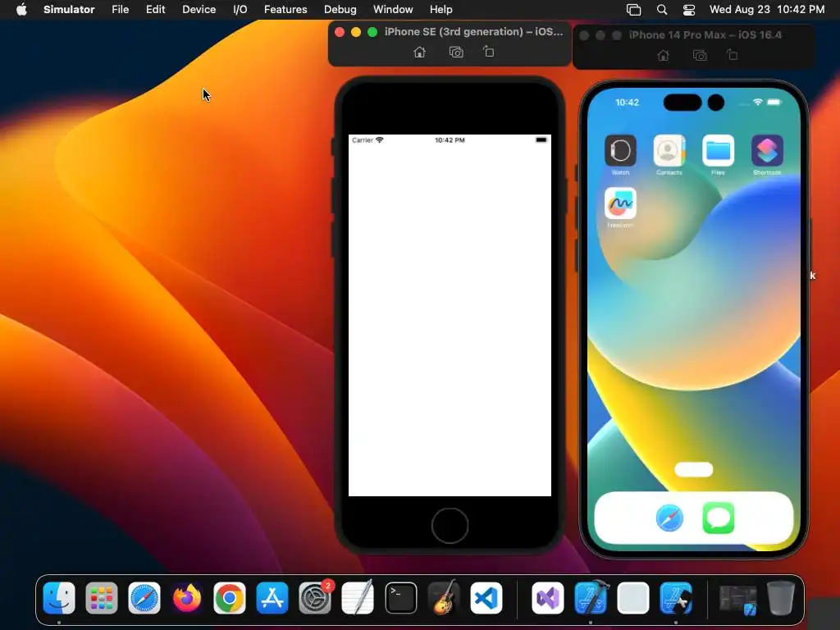Click the white screen of the iPhone SE simulator
The image size is (840, 630).
[x=450, y=316]
